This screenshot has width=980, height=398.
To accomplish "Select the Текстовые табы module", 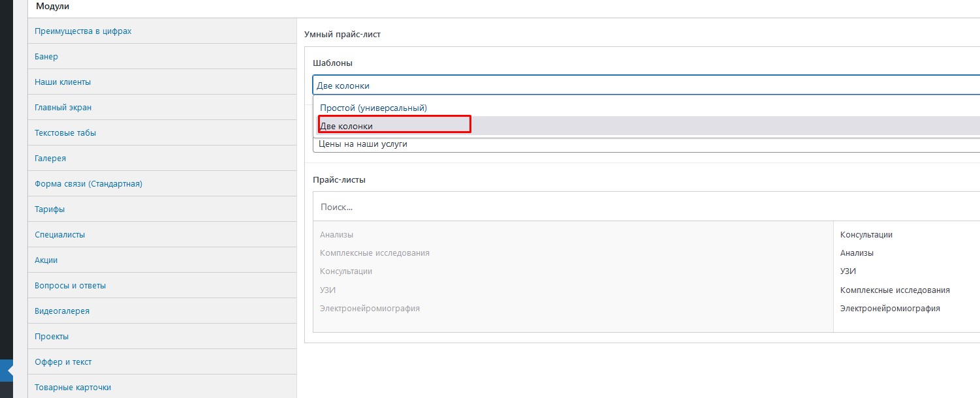I will [65, 133].
